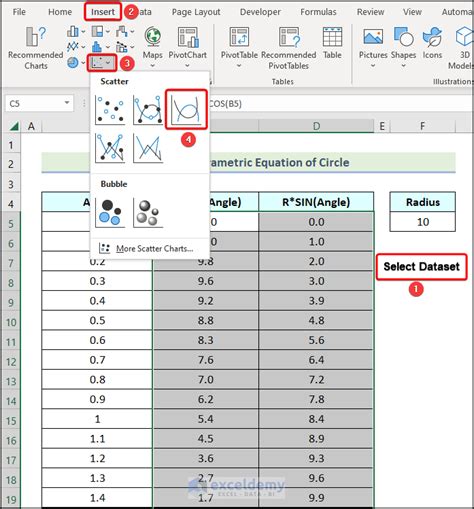Select column F header
The image size is (474, 509).
[x=422, y=126]
